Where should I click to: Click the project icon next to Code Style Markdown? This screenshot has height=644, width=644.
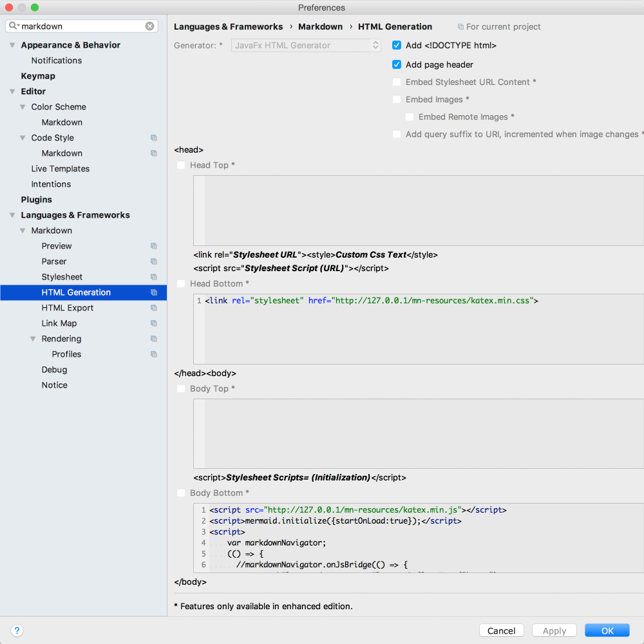pyautogui.click(x=154, y=153)
